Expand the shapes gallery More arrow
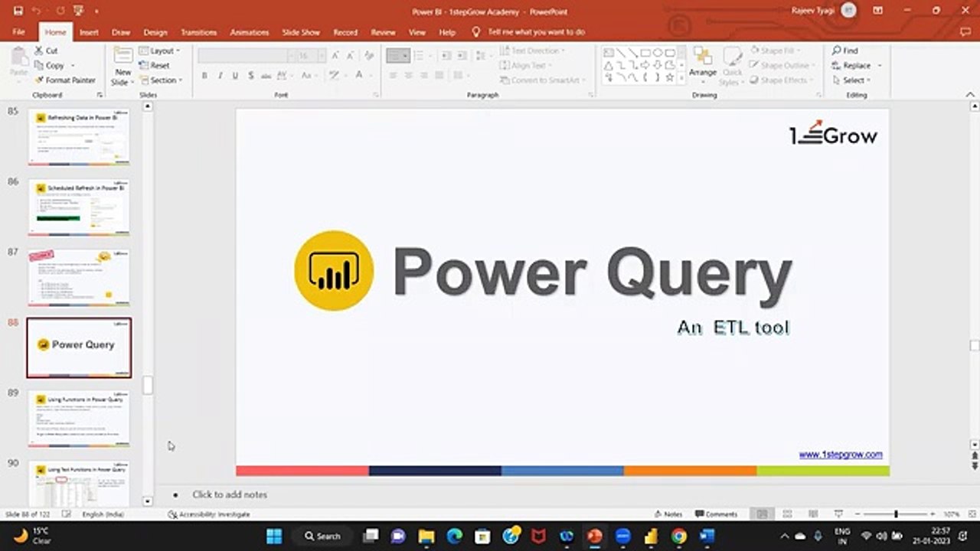Viewport: 980px width, 551px height. tap(682, 79)
